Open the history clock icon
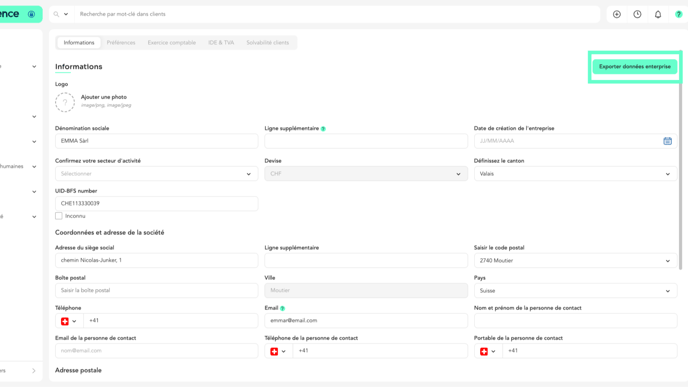This screenshot has height=387, width=688. click(637, 14)
